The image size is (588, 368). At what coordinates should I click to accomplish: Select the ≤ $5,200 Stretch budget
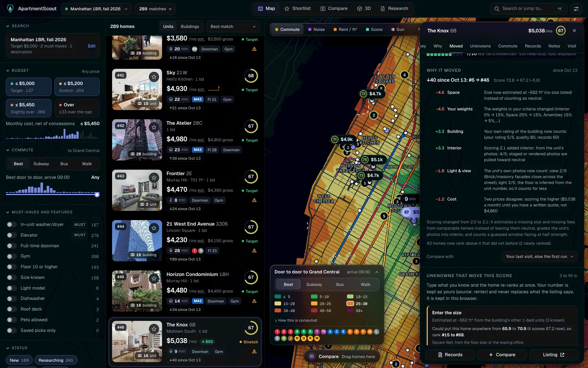pos(77,87)
